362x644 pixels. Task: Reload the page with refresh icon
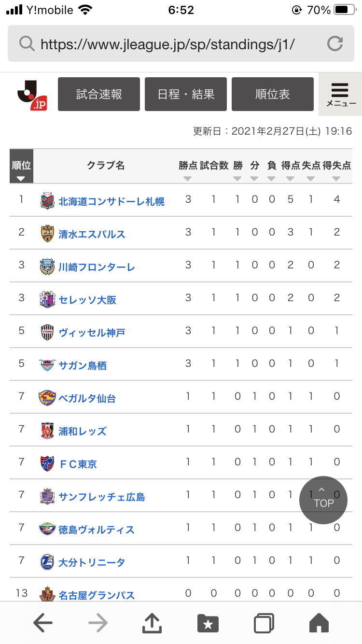click(x=334, y=44)
